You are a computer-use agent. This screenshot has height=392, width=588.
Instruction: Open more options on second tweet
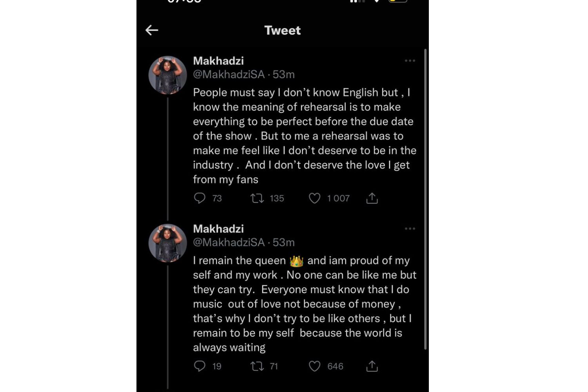coord(410,229)
